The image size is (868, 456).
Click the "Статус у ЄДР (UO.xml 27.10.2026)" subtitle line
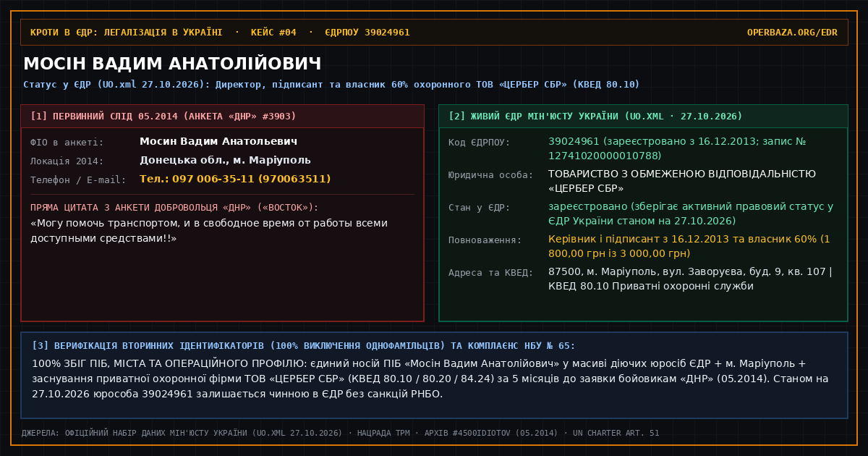click(331, 85)
